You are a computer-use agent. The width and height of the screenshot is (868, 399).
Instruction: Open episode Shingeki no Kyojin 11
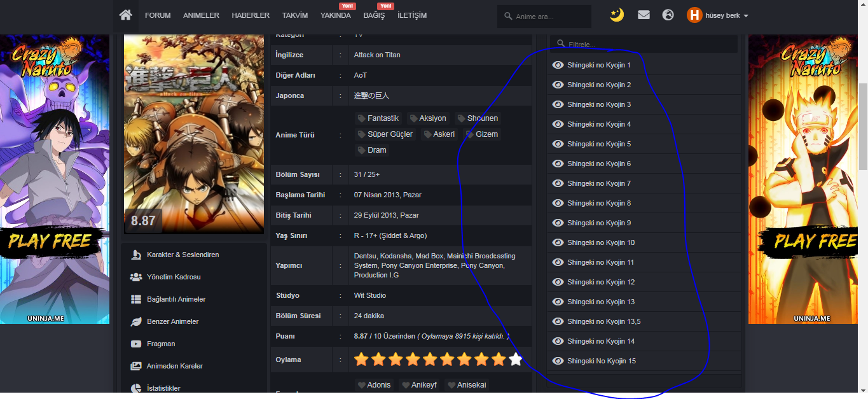pos(601,262)
